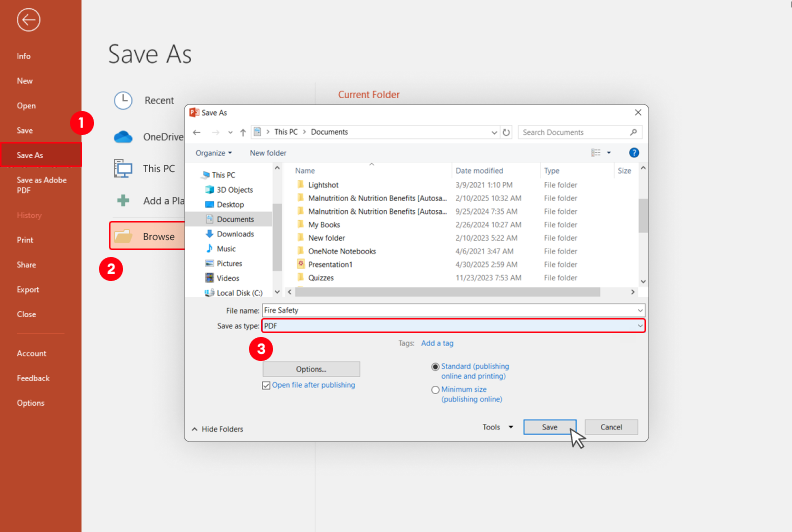Open the Organize dropdown menu
Image resolution: width=792 pixels, height=532 pixels.
pyautogui.click(x=214, y=153)
